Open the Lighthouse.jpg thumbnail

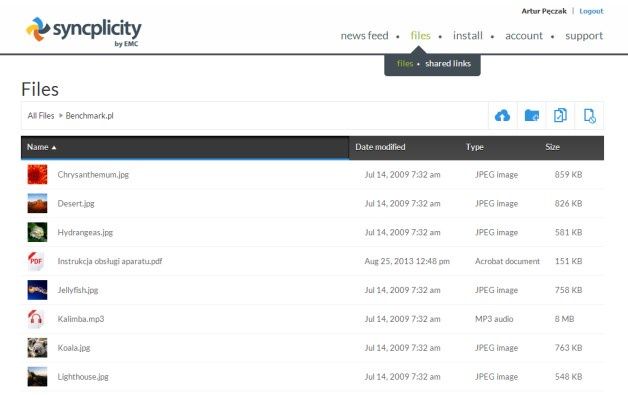tap(37, 376)
